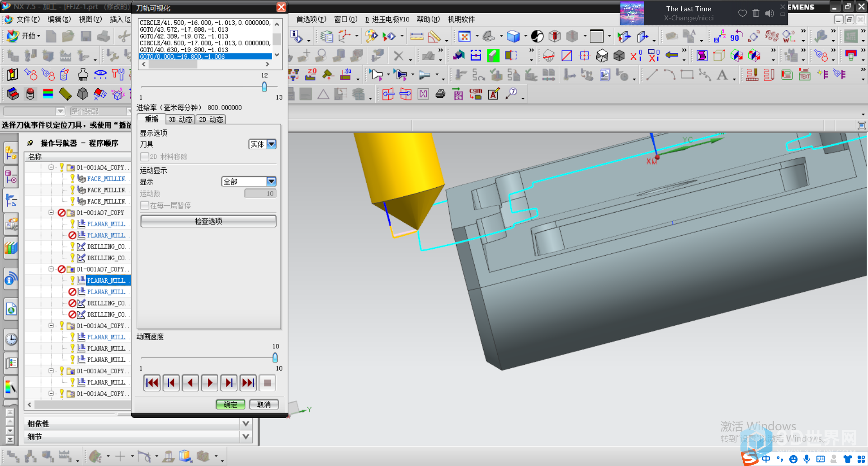The width and height of the screenshot is (868, 466).
Task: Open the books library sidebar icon
Action: pos(11,248)
